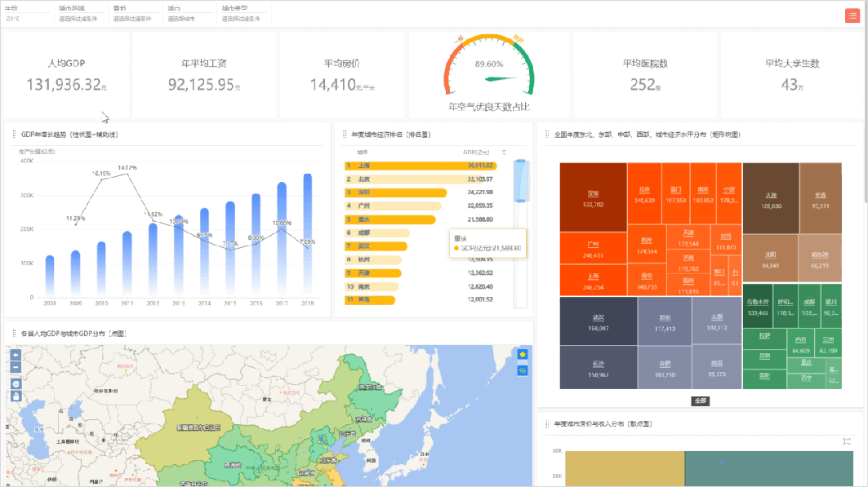Click the ranking chart vertical zoom slider
Screen dimensions: 868x487
coord(520,181)
